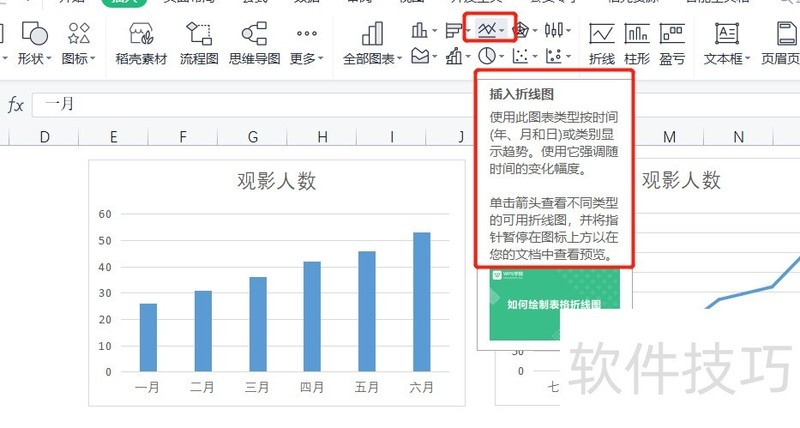
Task: Insert a stock chart icon
Action: pyautogui.click(x=554, y=30)
